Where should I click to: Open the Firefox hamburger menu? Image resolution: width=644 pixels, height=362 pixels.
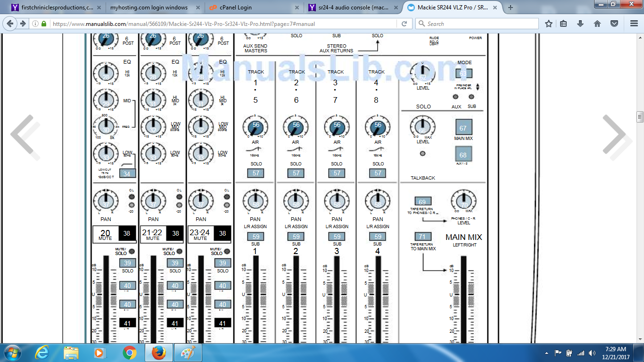[x=634, y=24]
